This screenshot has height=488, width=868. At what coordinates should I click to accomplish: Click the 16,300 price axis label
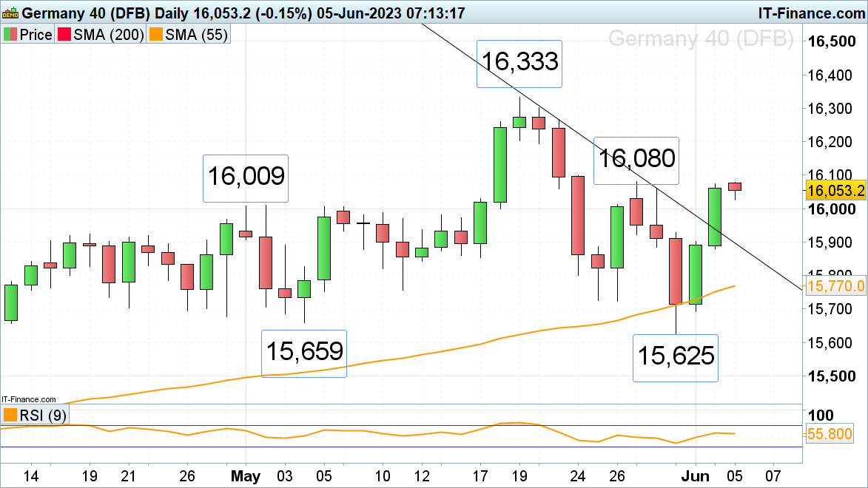click(x=830, y=109)
